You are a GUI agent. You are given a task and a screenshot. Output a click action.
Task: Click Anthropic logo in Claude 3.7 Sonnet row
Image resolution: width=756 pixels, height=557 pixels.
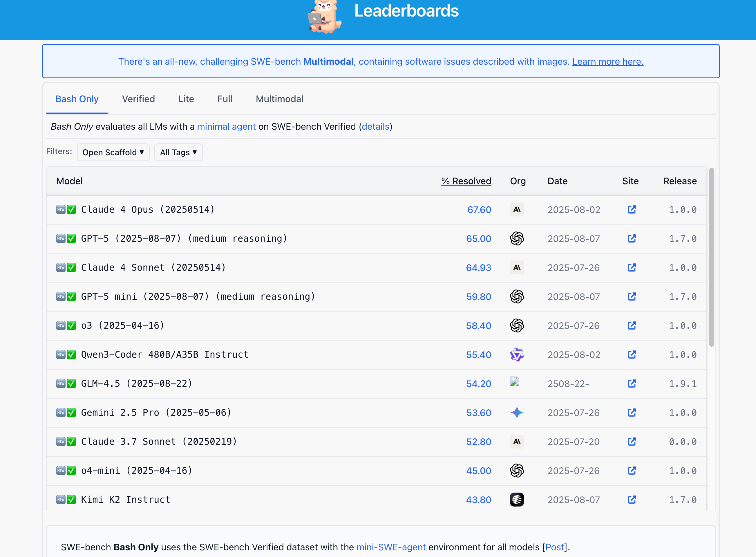[517, 442]
